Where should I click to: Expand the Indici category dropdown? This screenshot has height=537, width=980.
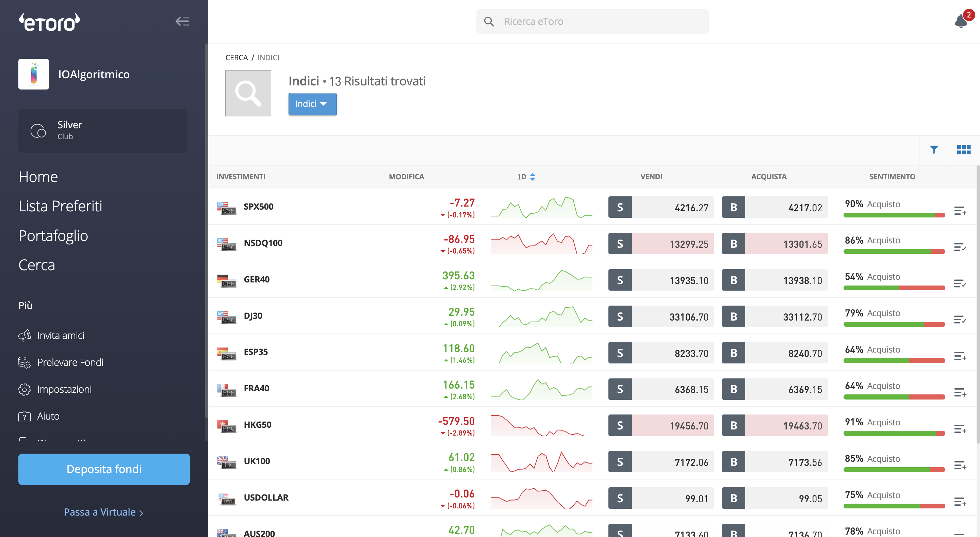tap(312, 104)
